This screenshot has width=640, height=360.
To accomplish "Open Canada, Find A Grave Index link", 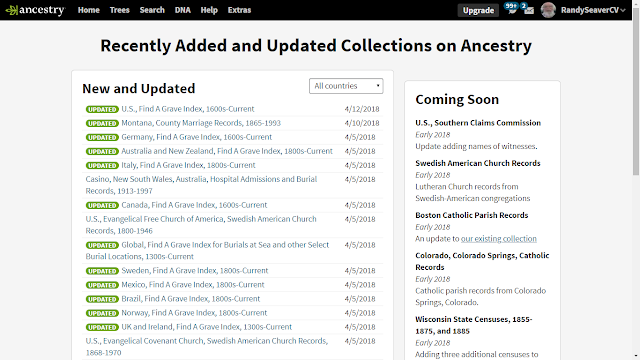I will [x=194, y=205].
